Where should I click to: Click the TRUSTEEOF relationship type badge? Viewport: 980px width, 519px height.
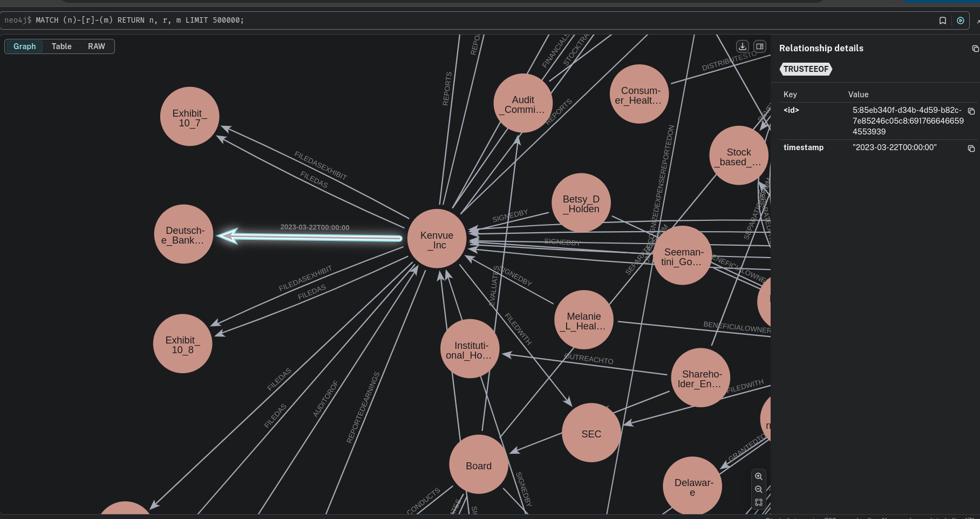[x=806, y=69]
